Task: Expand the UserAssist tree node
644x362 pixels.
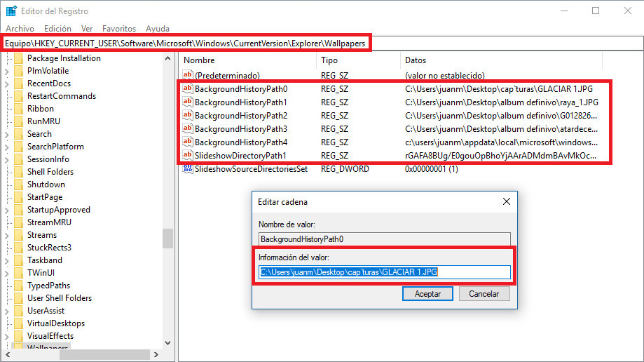Action: tap(6, 311)
